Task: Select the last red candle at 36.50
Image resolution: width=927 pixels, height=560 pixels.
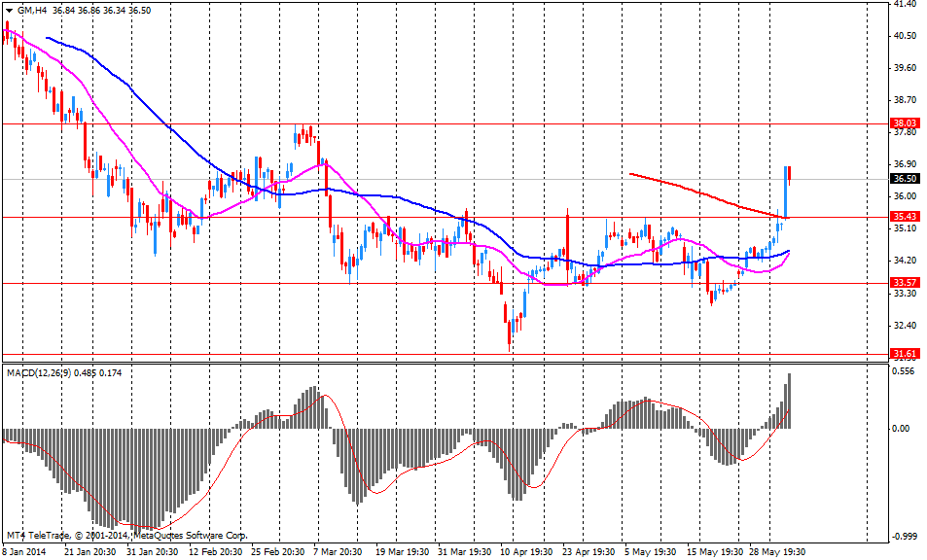Action: [790, 175]
